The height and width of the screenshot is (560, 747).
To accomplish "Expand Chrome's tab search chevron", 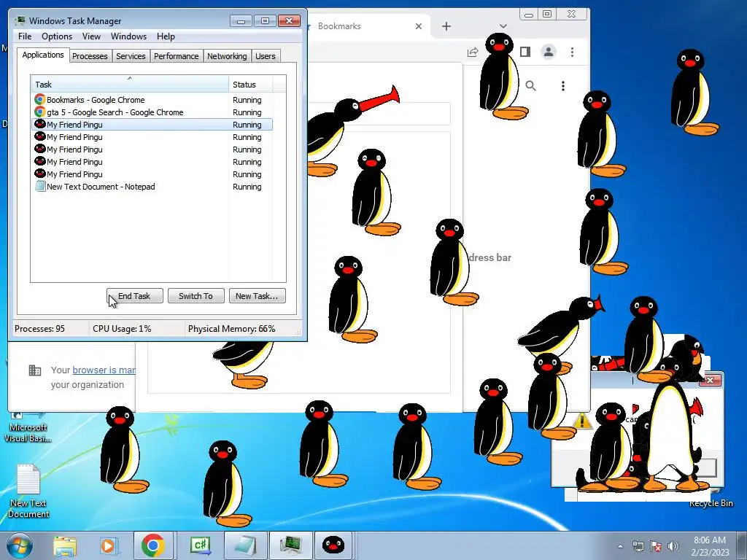I will [x=503, y=26].
